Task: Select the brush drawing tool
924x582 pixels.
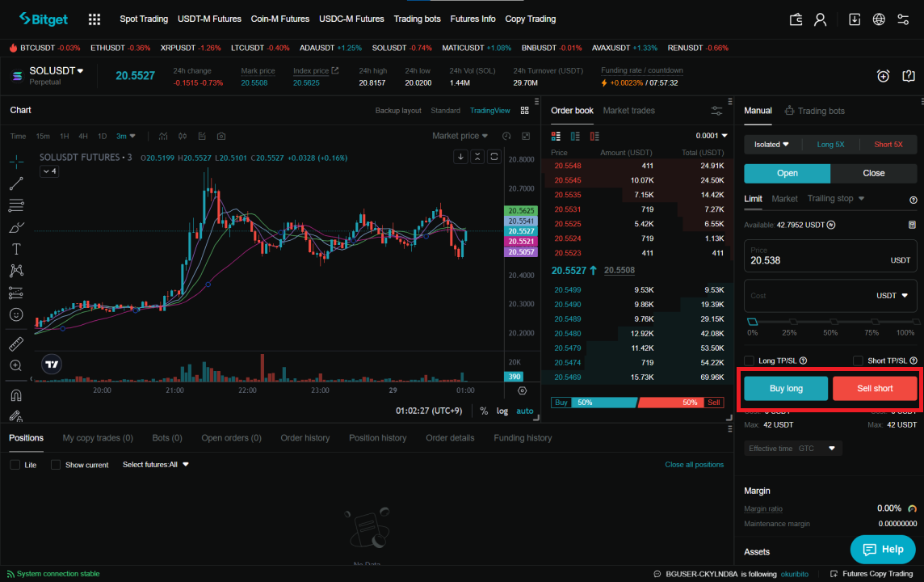Action: [x=16, y=228]
